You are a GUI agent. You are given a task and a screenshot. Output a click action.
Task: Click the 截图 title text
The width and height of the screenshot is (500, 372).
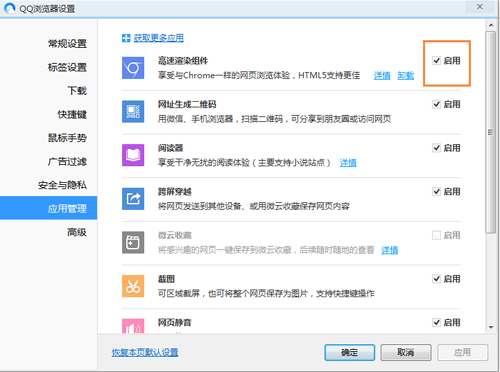coord(166,279)
